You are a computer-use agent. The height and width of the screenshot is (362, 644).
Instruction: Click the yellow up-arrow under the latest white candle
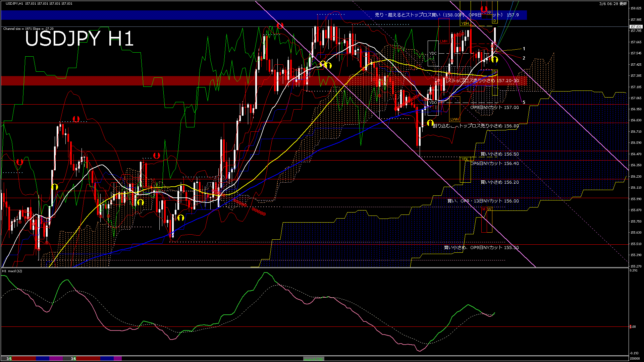pyautogui.click(x=495, y=60)
